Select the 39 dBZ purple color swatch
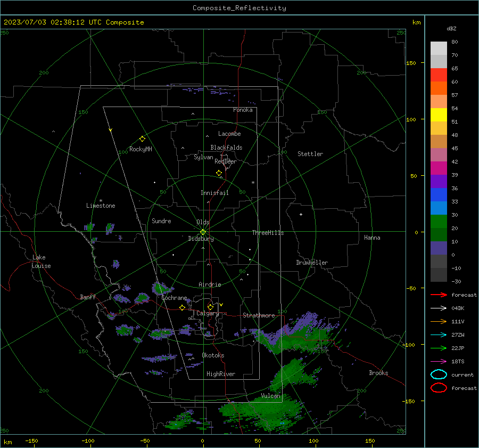This screenshot has height=448, width=479. pyautogui.click(x=439, y=181)
